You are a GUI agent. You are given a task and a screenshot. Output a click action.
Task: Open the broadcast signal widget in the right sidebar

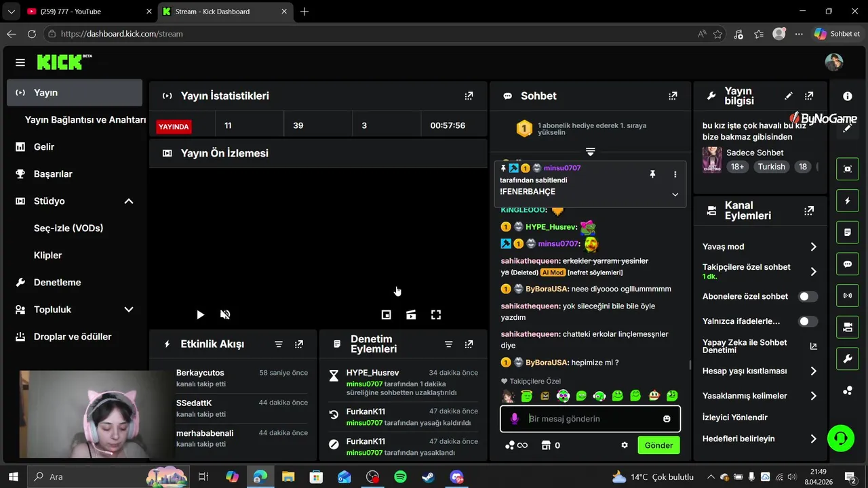(848, 296)
